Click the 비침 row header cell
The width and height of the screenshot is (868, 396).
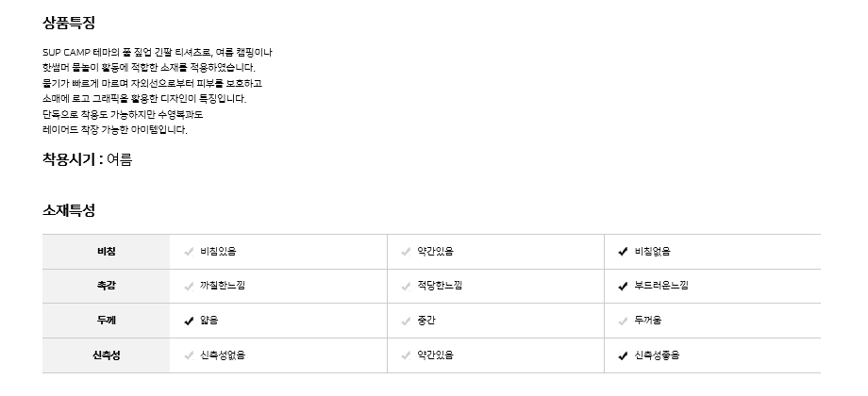pos(106,252)
